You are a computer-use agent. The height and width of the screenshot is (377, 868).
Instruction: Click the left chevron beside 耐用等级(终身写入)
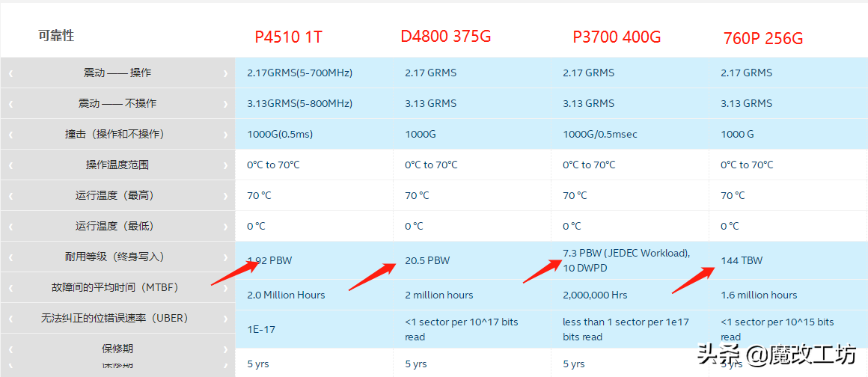point(10,257)
